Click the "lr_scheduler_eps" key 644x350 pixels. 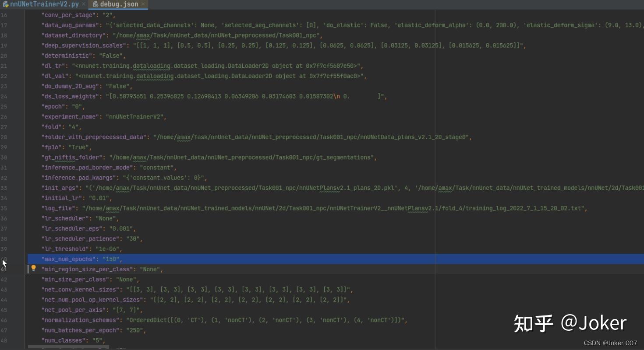(x=72, y=228)
